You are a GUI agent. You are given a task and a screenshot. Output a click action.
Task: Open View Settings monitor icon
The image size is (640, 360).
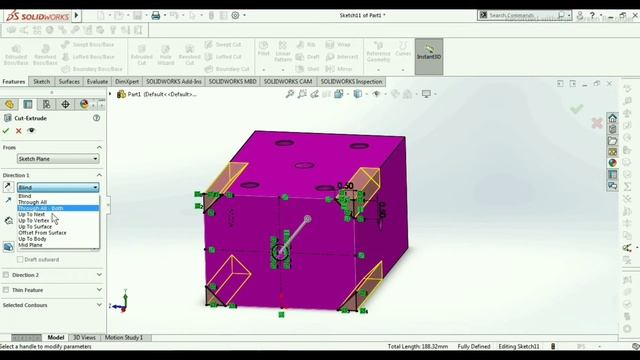[x=426, y=94]
